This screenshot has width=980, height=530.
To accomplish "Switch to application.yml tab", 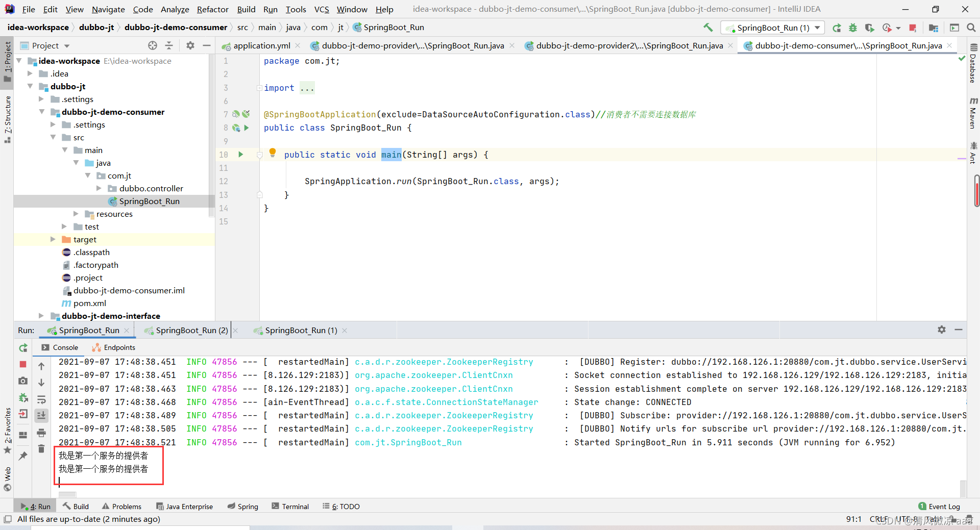I will point(261,45).
